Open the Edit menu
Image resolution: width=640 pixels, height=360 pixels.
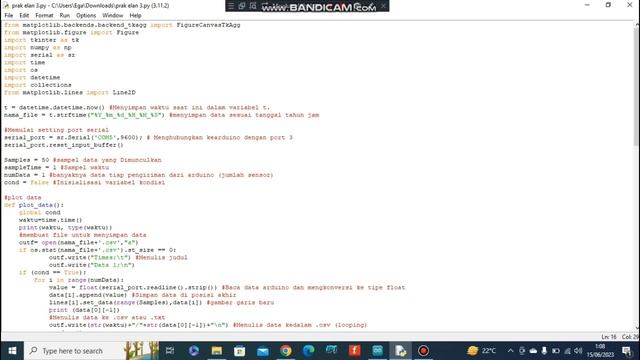[x=24, y=16]
